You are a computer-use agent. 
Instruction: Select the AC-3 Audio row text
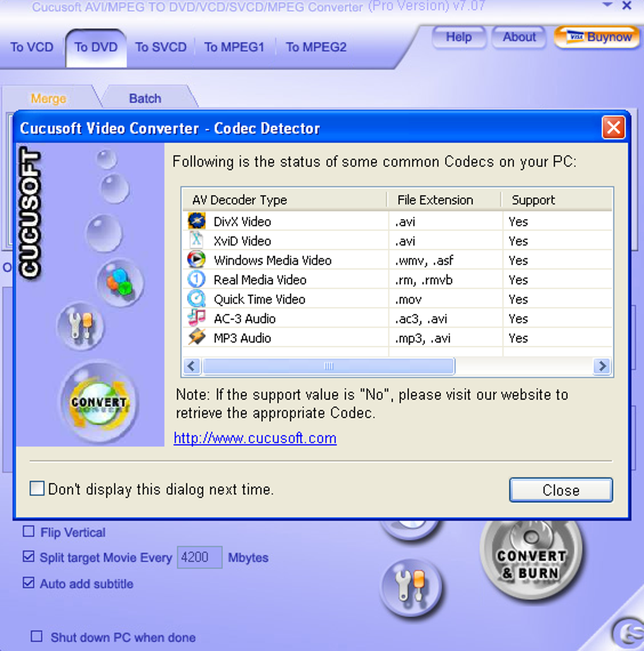pos(244,319)
